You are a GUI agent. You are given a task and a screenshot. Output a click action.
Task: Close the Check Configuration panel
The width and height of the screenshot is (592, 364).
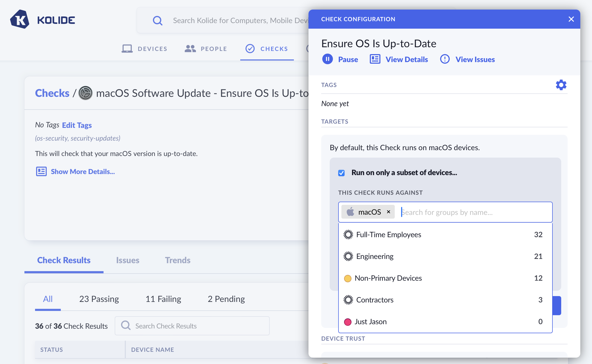coord(571,19)
